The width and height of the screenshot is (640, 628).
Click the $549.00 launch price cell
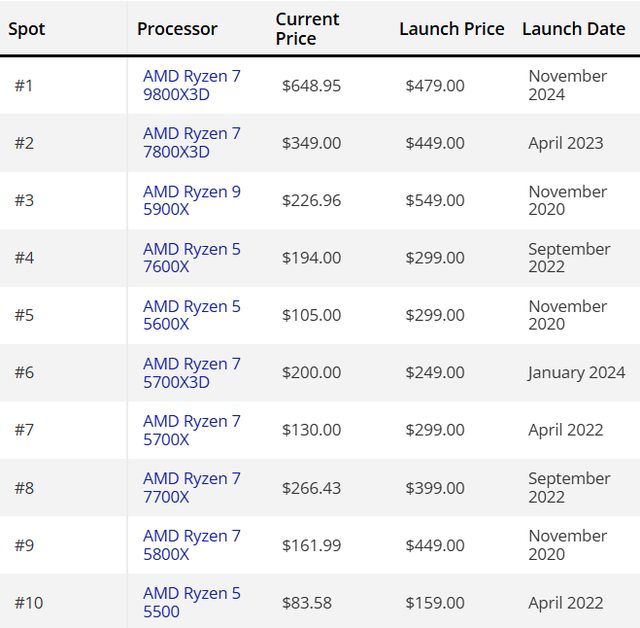pos(435,201)
